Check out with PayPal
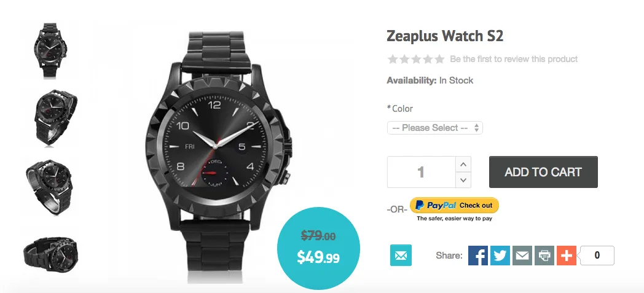The height and width of the screenshot is (293, 644). pyautogui.click(x=454, y=205)
